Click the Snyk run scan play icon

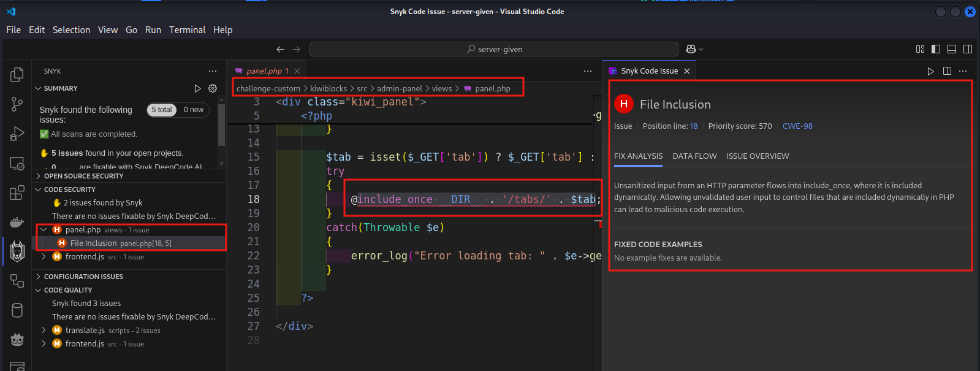(197, 88)
